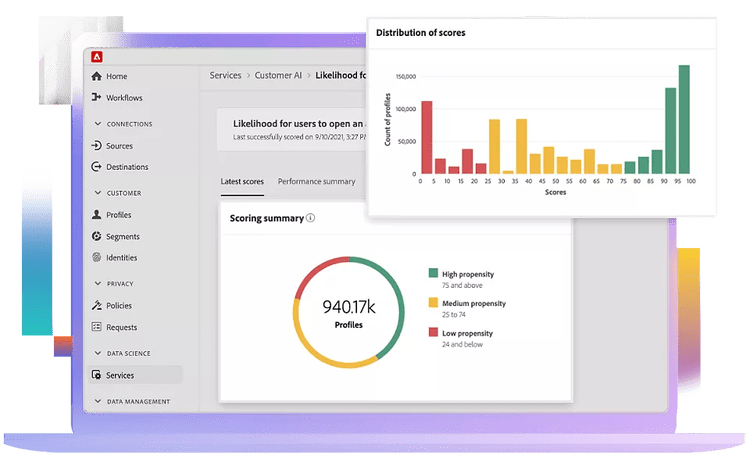Viewport: 750px width, 470px height.
Task: Click the Services icon in sidebar
Action: (x=97, y=375)
